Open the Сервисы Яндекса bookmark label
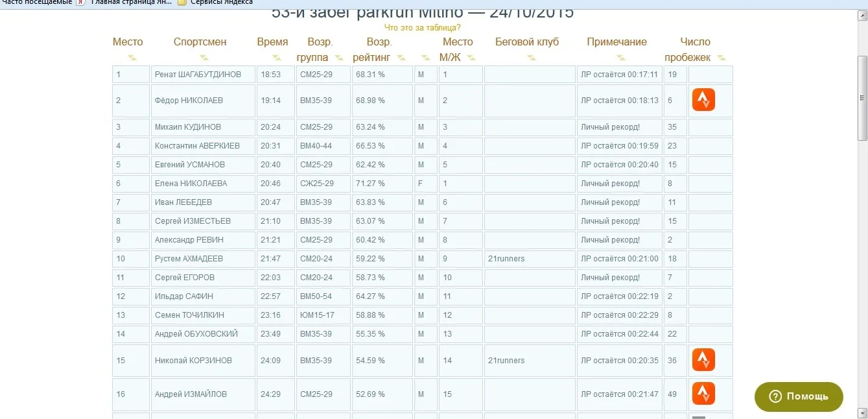The image size is (868, 419). point(221,3)
